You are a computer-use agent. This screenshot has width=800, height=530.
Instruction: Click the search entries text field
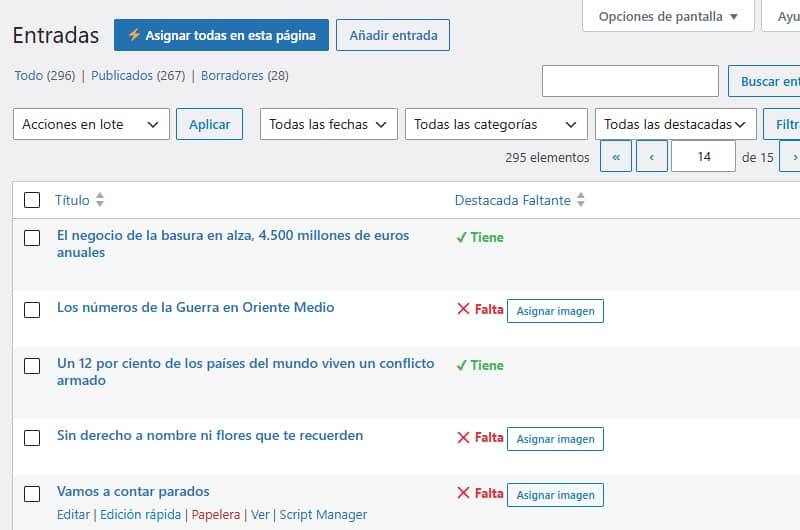(630, 81)
